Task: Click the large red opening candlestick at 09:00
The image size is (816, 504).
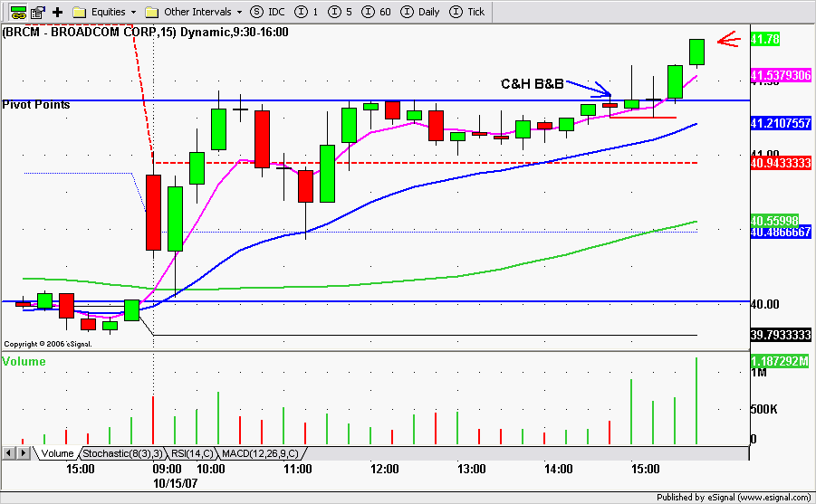Action: click(154, 213)
